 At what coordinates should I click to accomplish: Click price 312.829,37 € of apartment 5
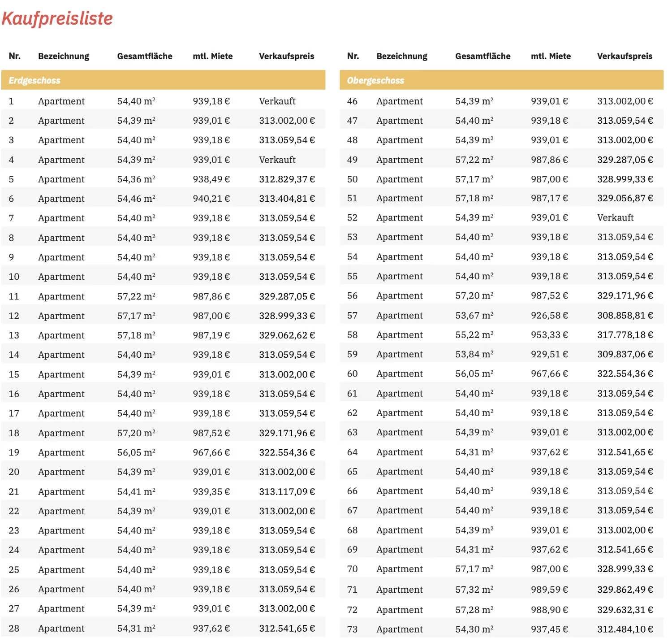tap(287, 179)
